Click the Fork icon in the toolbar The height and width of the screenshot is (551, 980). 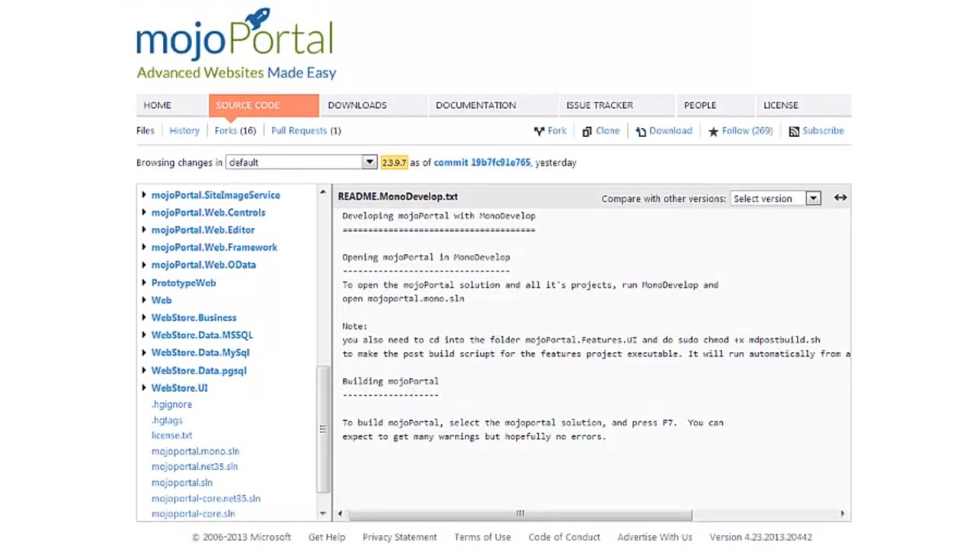pos(539,131)
